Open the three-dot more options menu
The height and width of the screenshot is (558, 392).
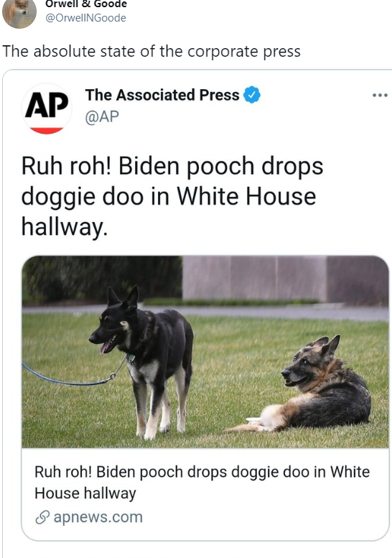click(x=380, y=96)
